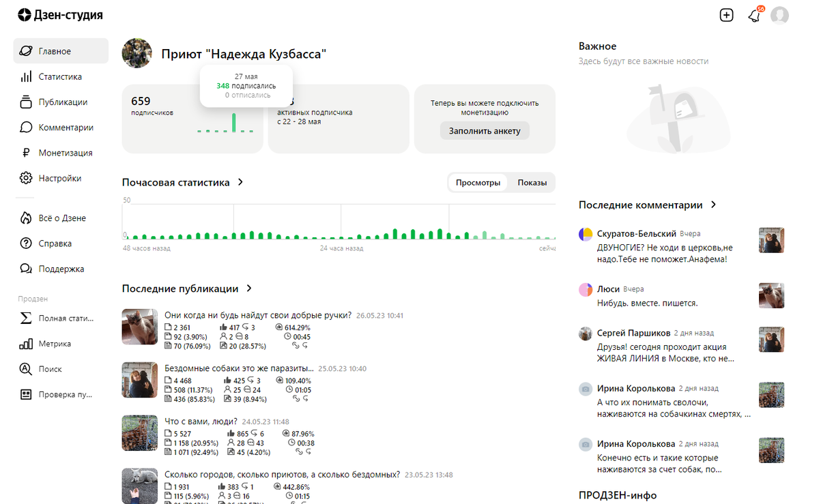
Task: Click the Публикации stack icon
Action: point(26,102)
